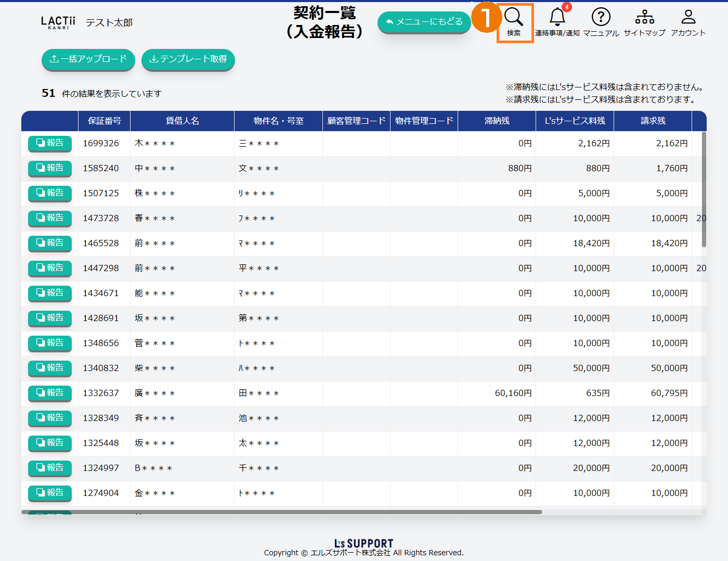
Task: Click the L's SUPPORT footer logo
Action: [364, 543]
